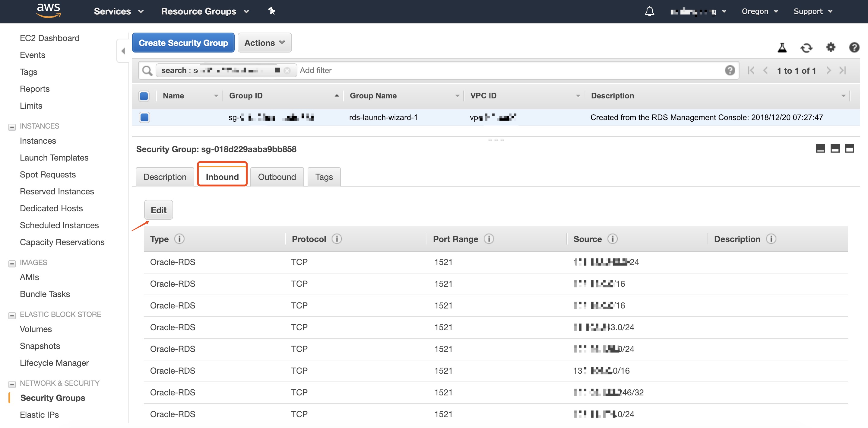Image resolution: width=868 pixels, height=428 pixels.
Task: Switch to the Description tab
Action: tap(165, 177)
